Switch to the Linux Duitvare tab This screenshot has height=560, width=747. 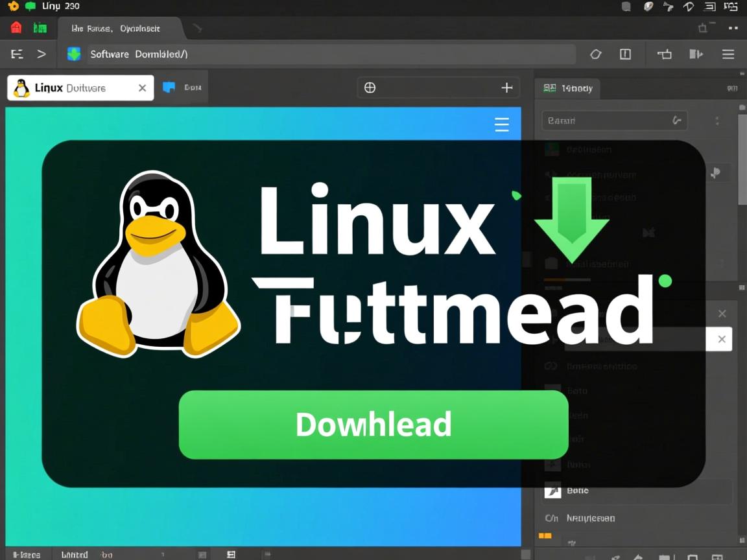(78, 87)
